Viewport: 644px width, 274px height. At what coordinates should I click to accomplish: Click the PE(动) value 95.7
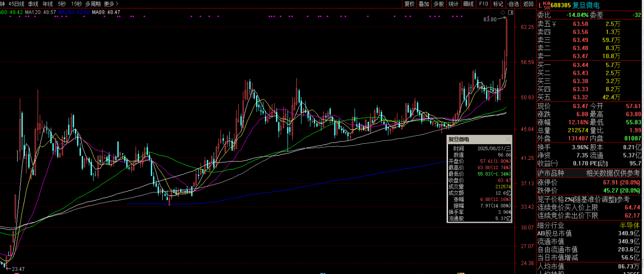635,163
